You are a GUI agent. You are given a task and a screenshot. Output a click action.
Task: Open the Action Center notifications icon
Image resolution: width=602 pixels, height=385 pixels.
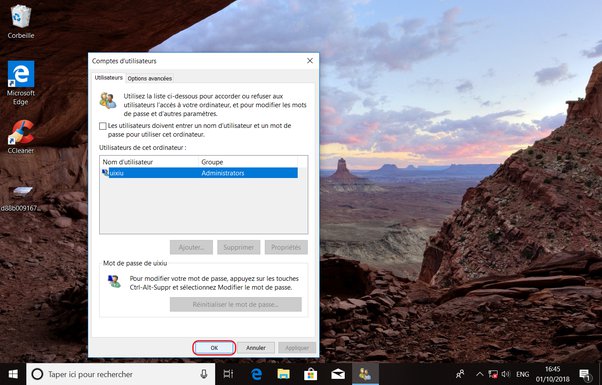click(x=585, y=374)
